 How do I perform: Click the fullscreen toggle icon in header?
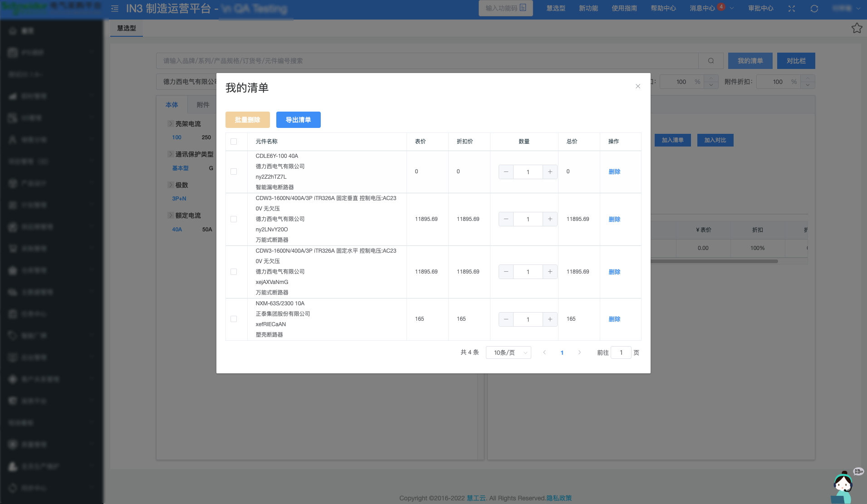point(792,9)
